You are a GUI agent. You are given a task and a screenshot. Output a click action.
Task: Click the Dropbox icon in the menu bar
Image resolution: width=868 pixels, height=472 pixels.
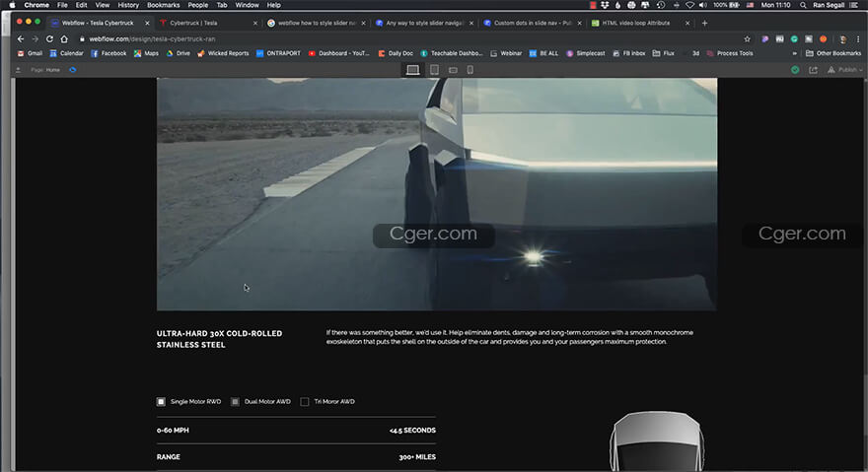[x=605, y=5]
